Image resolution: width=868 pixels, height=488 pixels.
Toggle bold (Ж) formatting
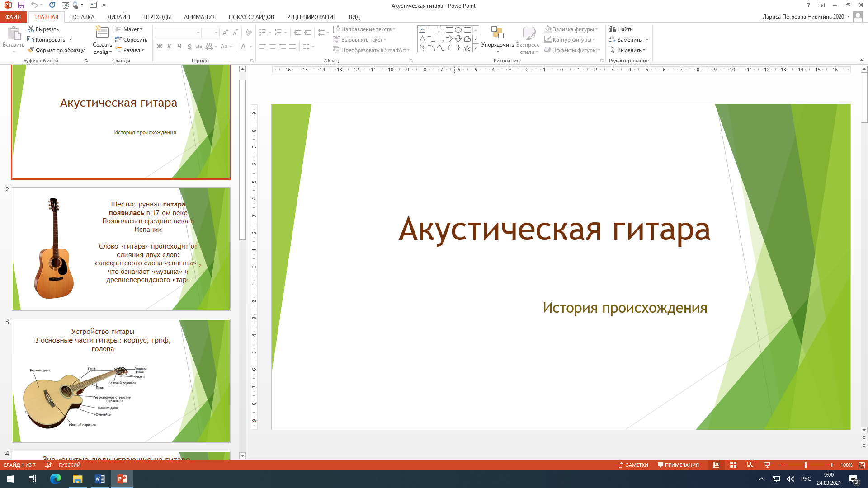pos(159,47)
